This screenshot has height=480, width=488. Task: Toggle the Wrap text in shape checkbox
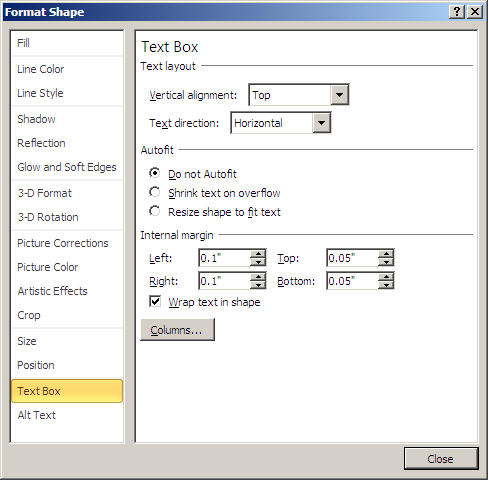tap(155, 302)
